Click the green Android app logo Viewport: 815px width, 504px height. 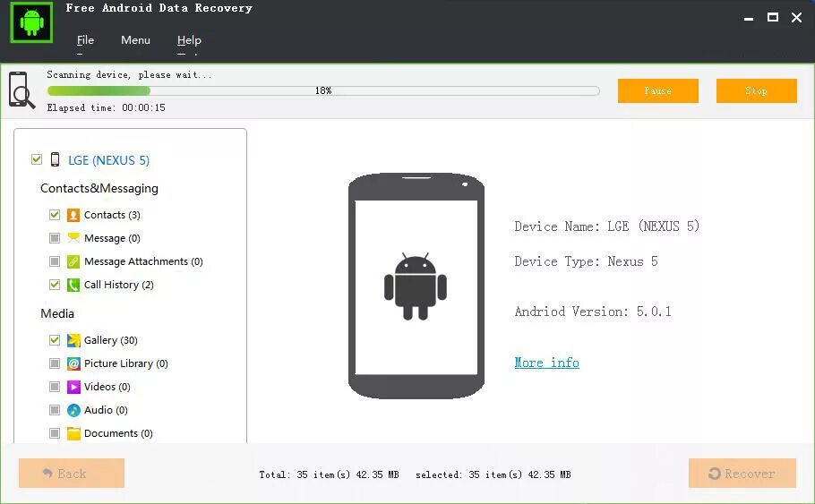pyautogui.click(x=31, y=22)
